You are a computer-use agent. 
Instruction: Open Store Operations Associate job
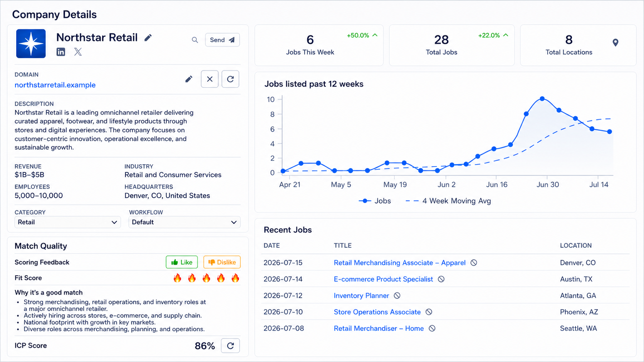pyautogui.click(x=377, y=312)
